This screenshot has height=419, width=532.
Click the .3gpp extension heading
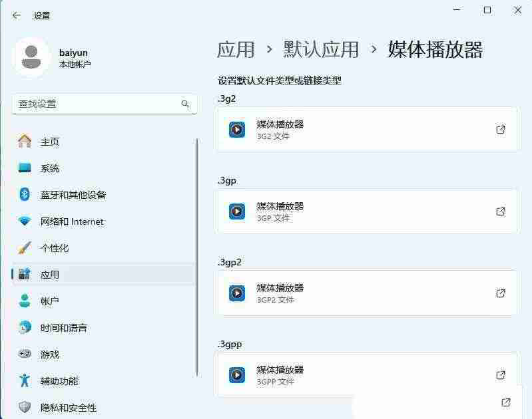tap(230, 345)
